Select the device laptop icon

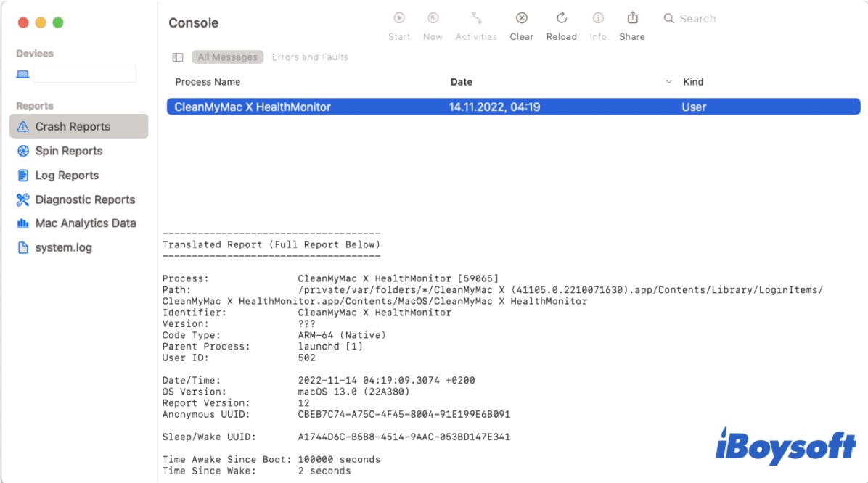(x=22, y=74)
